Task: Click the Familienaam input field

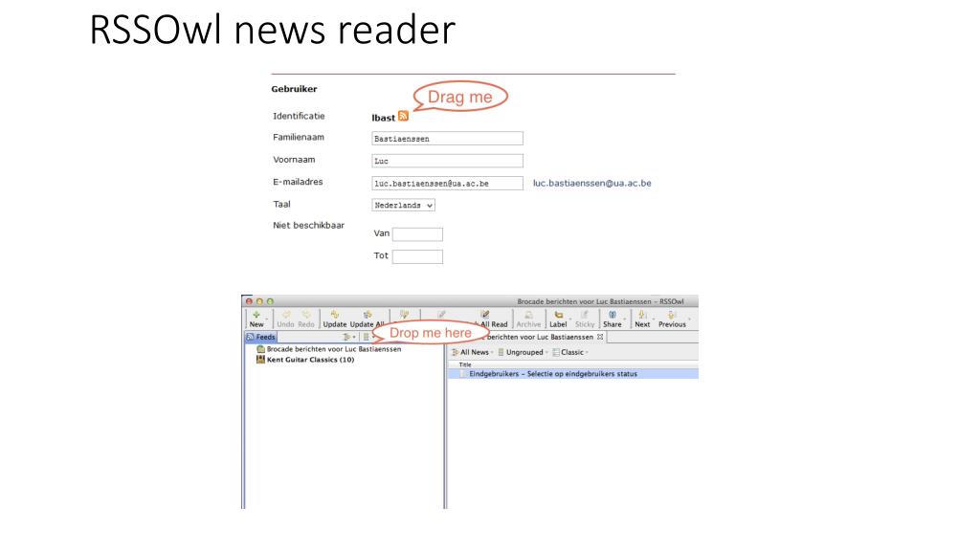Action: [x=448, y=139]
